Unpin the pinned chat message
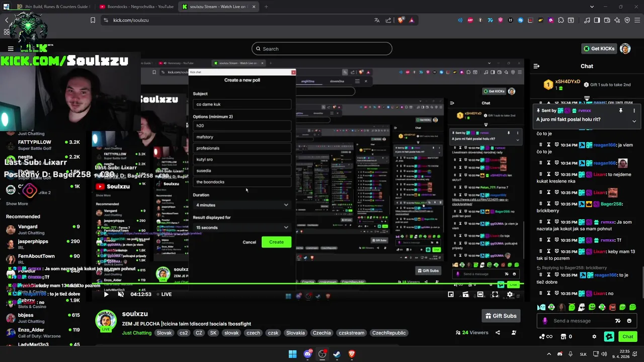 [x=621, y=111]
